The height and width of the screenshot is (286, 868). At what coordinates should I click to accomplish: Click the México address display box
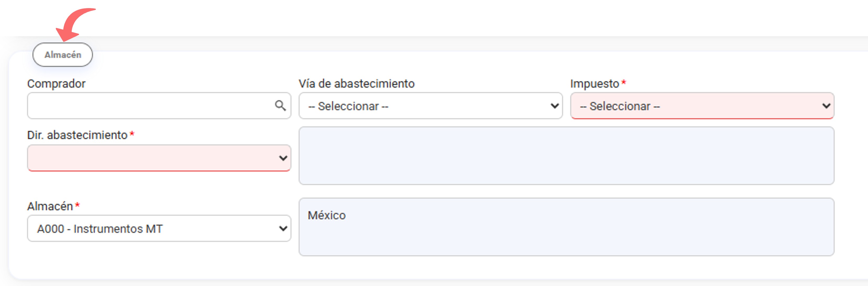point(566,228)
